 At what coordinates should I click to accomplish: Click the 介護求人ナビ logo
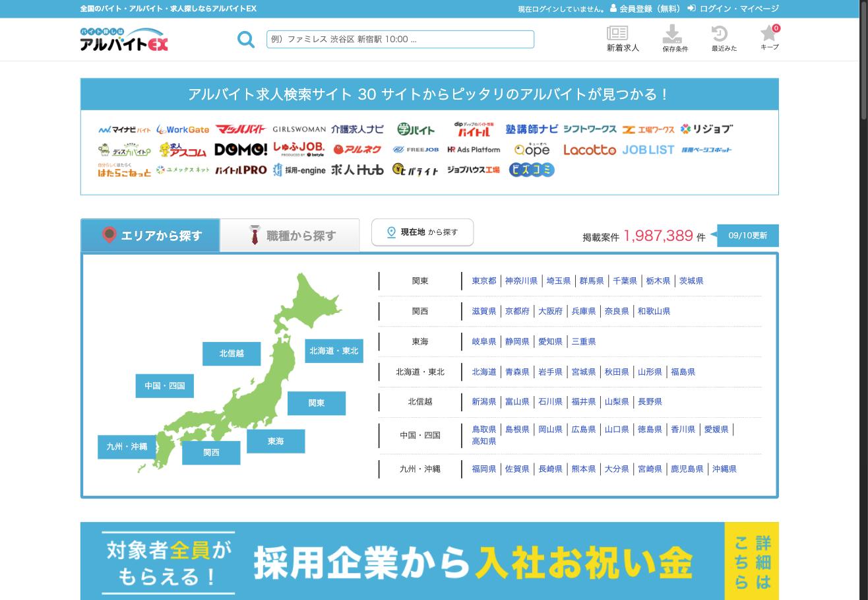357,129
